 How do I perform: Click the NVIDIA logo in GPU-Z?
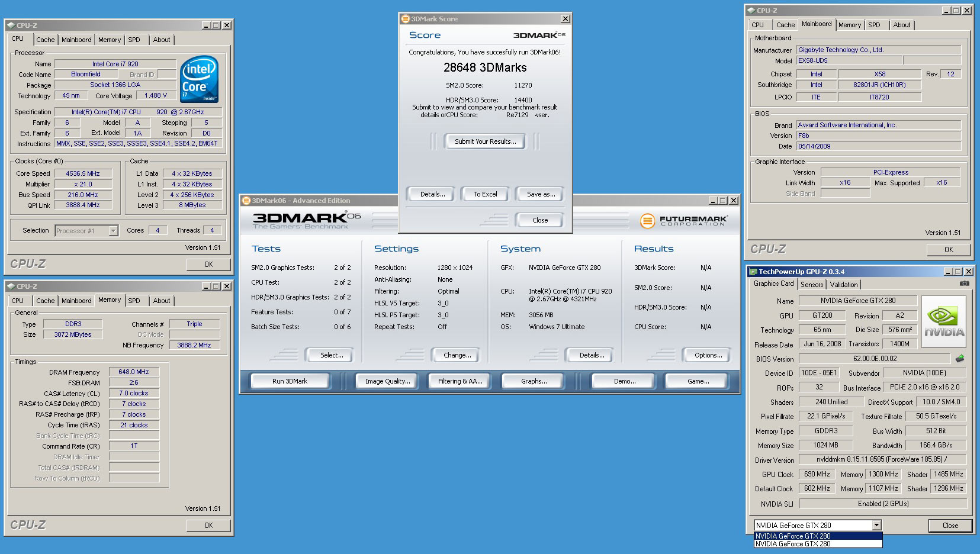click(944, 321)
